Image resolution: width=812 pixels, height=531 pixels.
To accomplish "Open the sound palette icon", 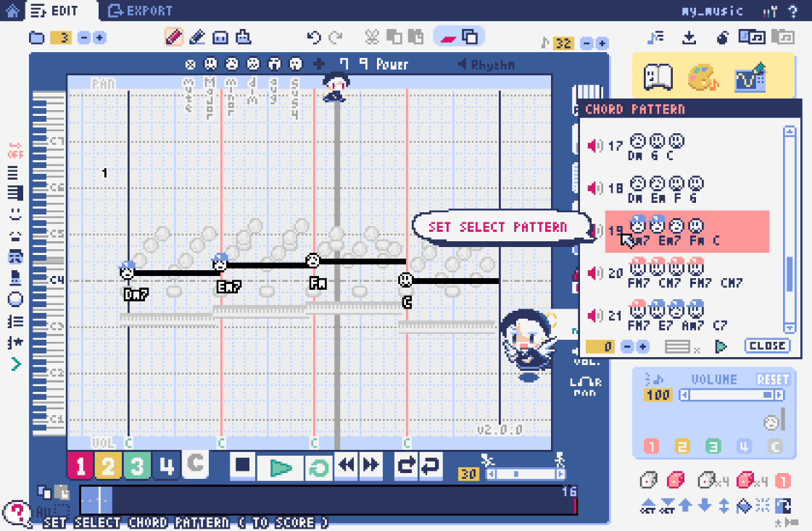I will [x=700, y=80].
